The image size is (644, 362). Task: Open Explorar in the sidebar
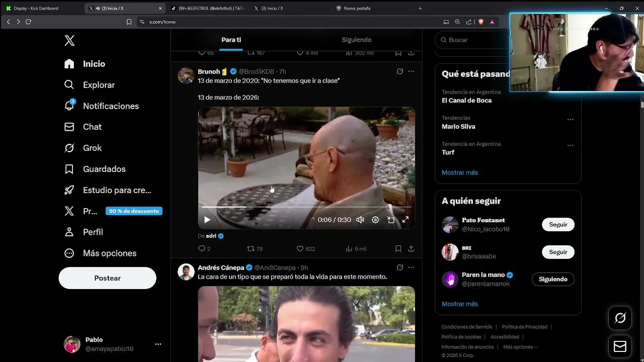[x=90, y=85]
